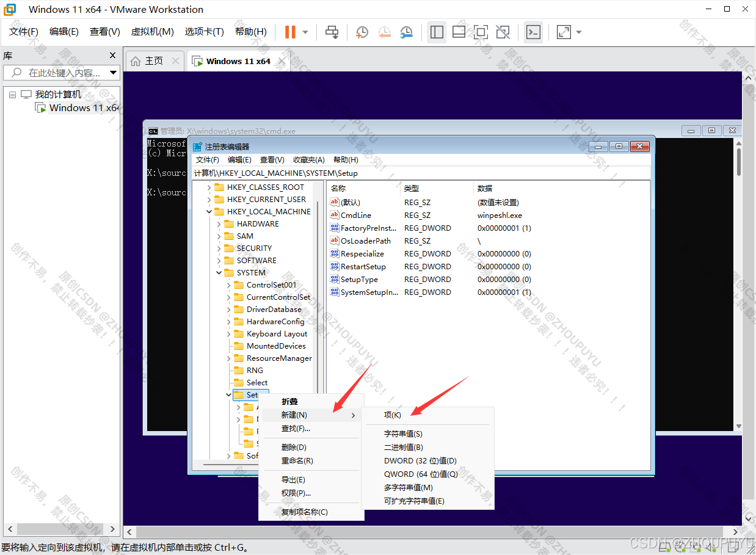Click the library search input field
Image resolution: width=756 pixels, height=555 pixels.
61,73
